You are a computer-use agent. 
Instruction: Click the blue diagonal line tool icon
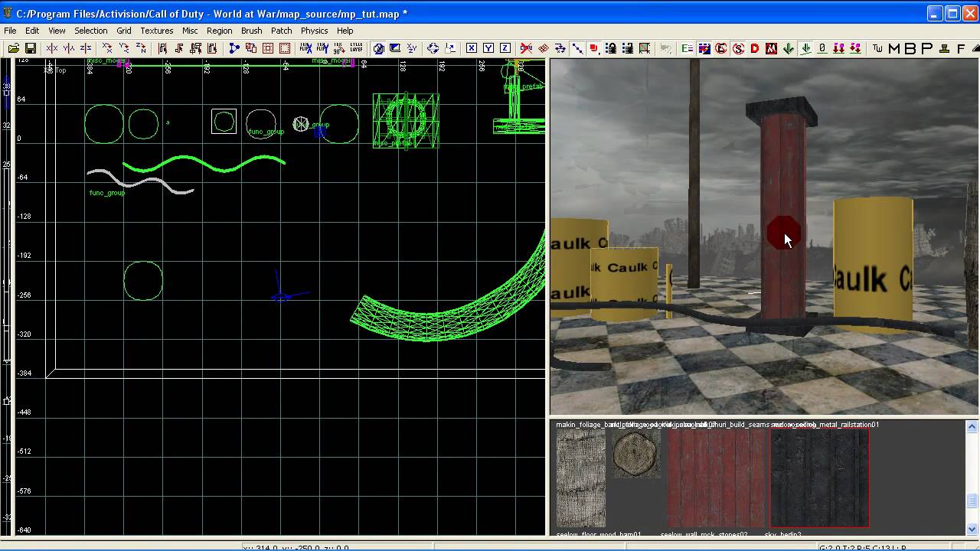point(577,48)
